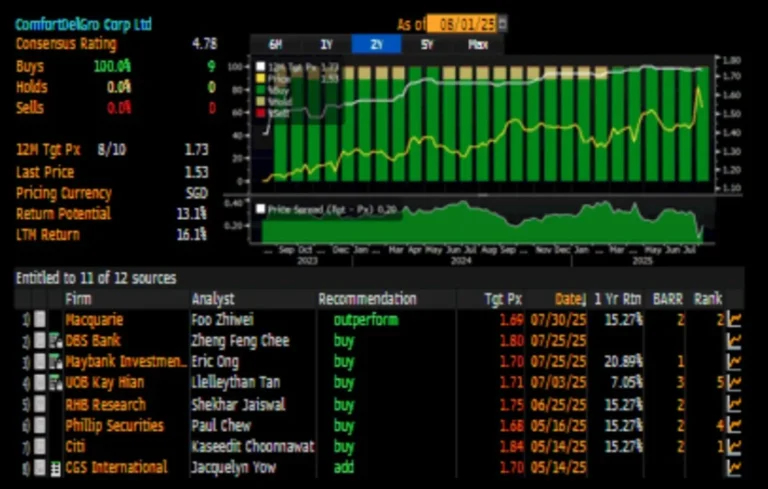Screen dimensions: 768x489
Task: Click the white 12M Tgt Px legend swatch
Action: 260,66
